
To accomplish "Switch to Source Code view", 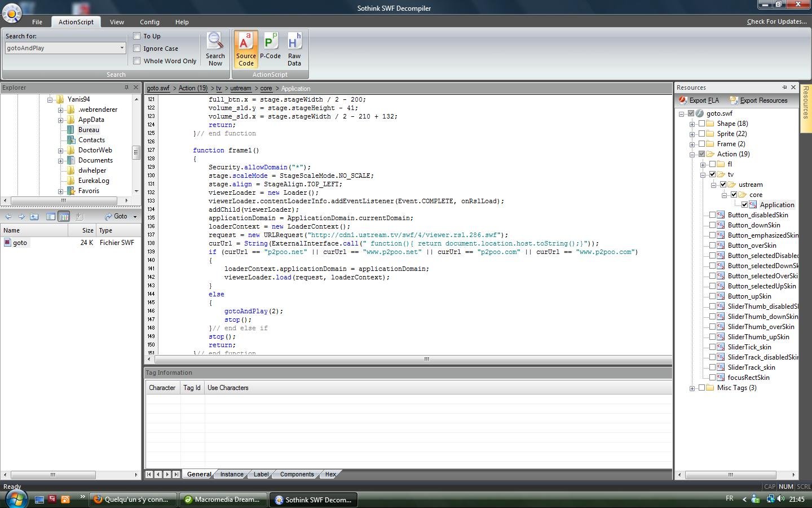I will [246, 49].
